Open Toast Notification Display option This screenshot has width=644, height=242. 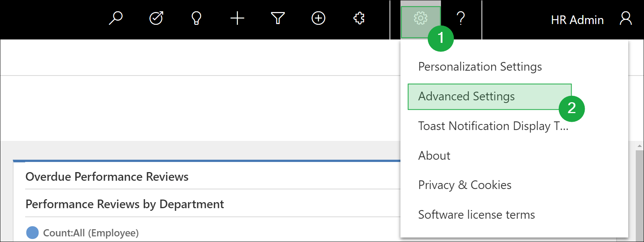point(493,126)
